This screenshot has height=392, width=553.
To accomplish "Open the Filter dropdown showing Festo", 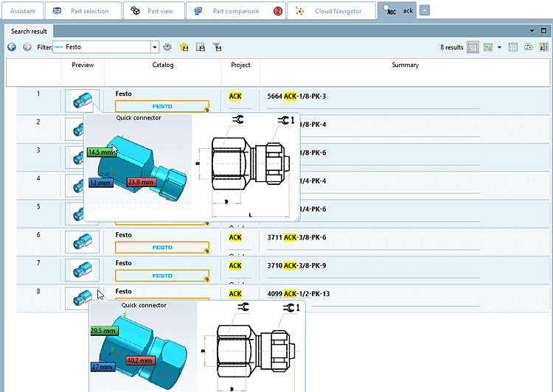I will pyautogui.click(x=154, y=47).
